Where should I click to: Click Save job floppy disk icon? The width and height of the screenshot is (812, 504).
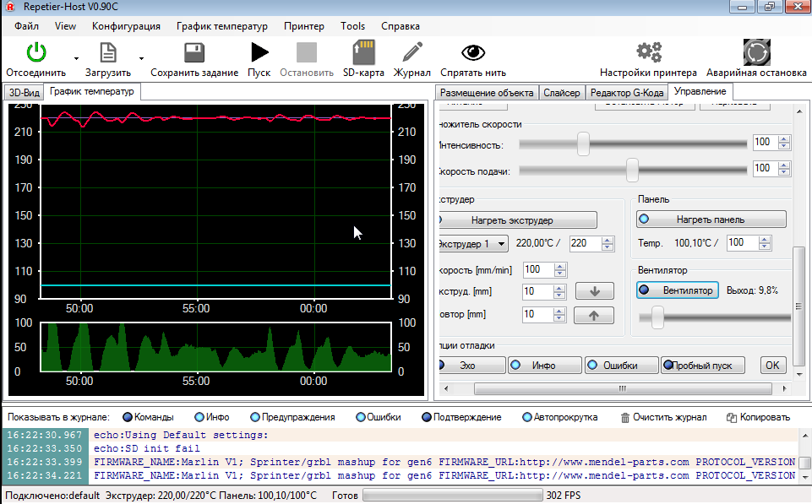coord(194,53)
